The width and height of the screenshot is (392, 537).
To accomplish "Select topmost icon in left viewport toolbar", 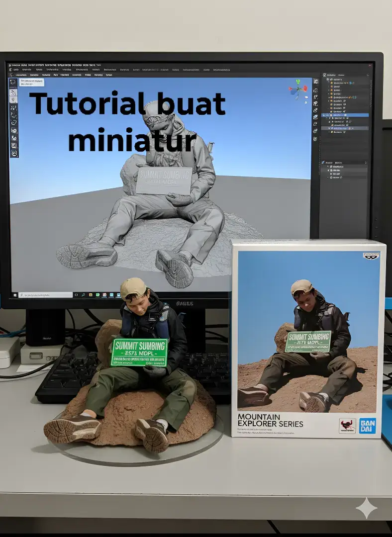I will 13,82.
